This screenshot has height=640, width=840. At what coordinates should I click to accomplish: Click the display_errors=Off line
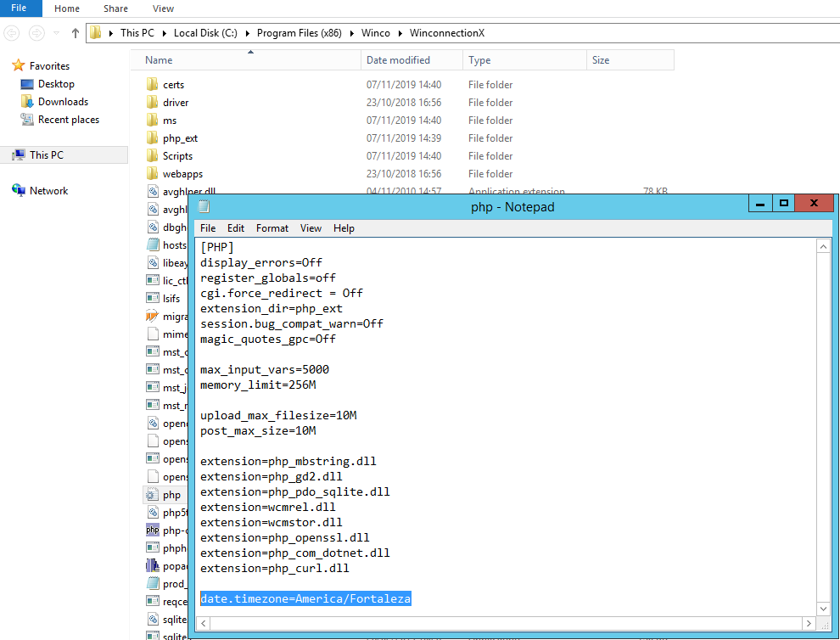[261, 262]
